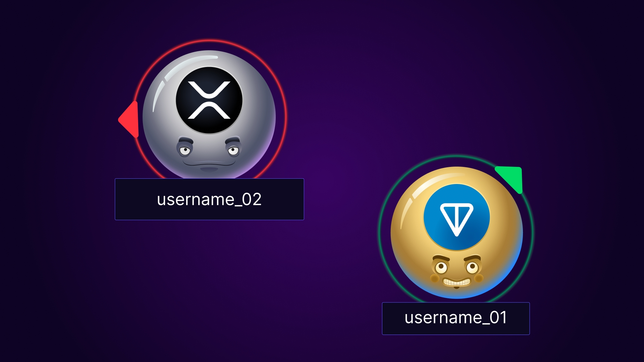The image size is (644, 362).
Task: Click the green ring around gold ball
Action: [380, 231]
